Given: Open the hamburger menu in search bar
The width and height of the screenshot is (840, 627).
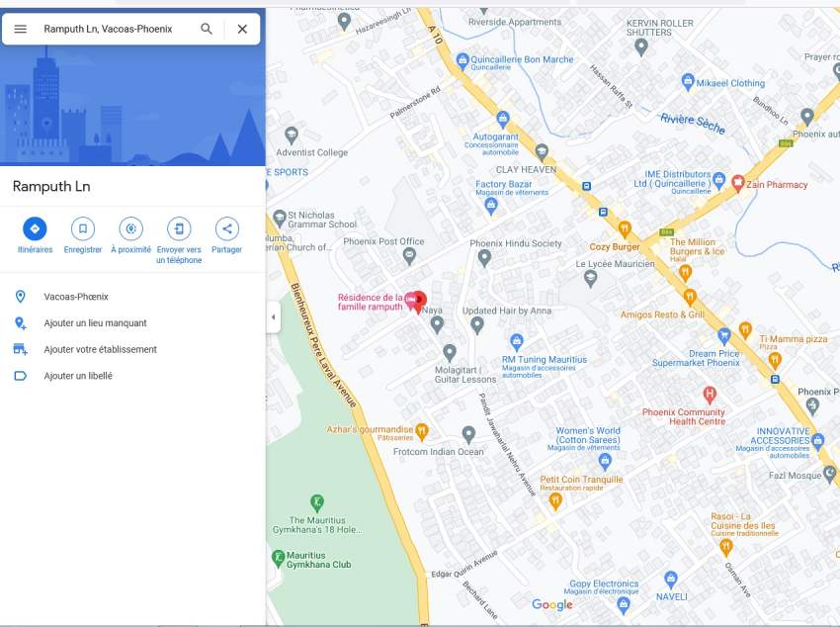Looking at the screenshot, I should click(20, 29).
